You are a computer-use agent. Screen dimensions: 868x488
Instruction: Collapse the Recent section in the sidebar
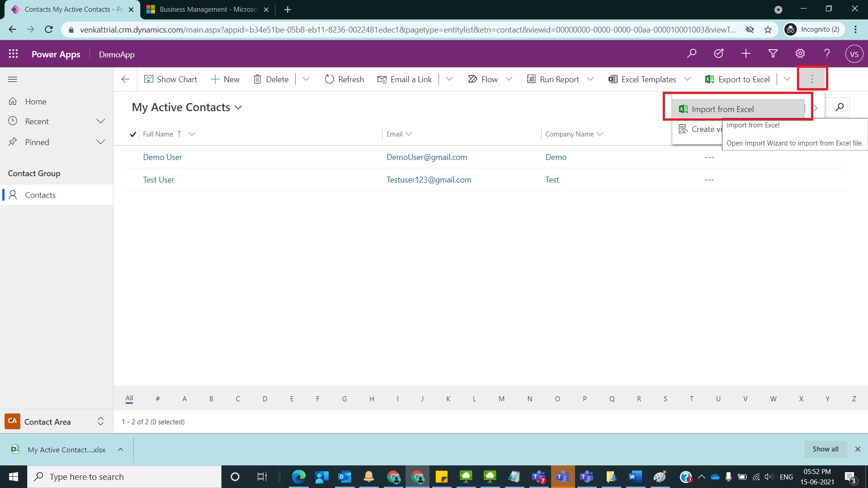coord(100,121)
